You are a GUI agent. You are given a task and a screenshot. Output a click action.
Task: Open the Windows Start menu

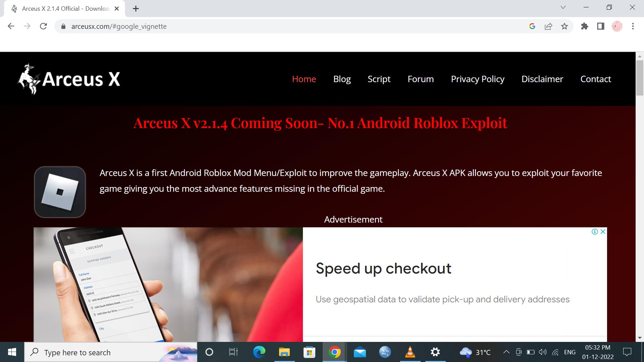pyautogui.click(x=12, y=352)
